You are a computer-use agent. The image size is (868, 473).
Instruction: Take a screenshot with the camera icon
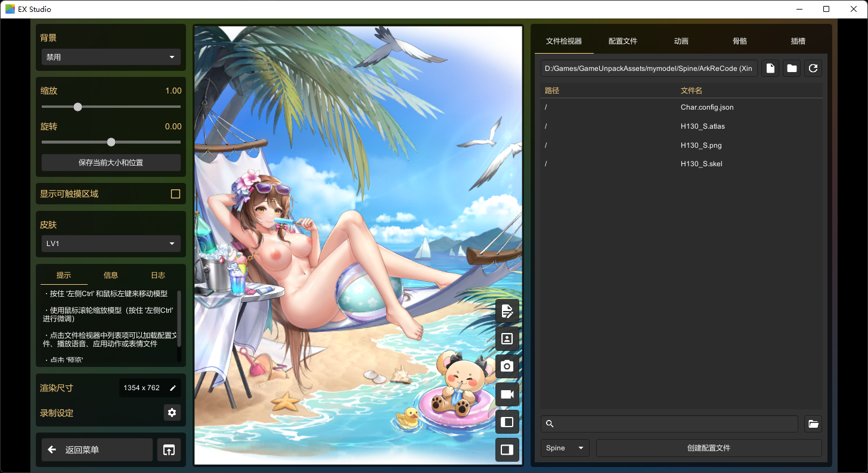(x=507, y=366)
